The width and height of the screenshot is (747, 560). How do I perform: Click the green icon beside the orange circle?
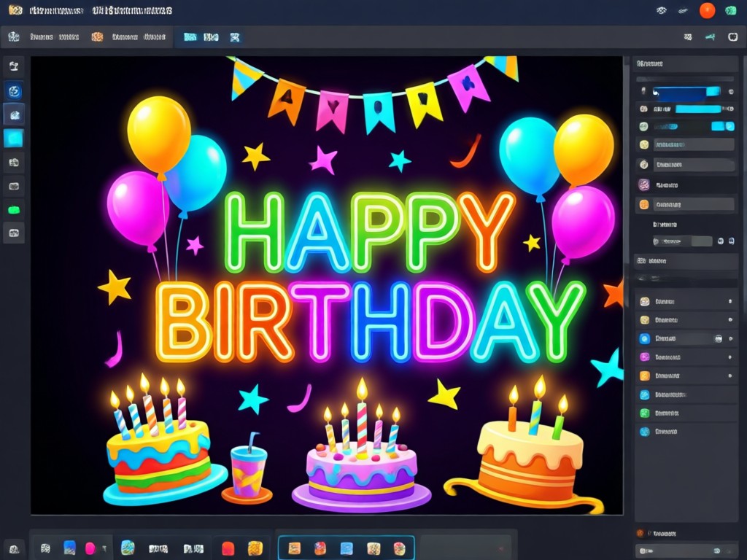coord(731,10)
